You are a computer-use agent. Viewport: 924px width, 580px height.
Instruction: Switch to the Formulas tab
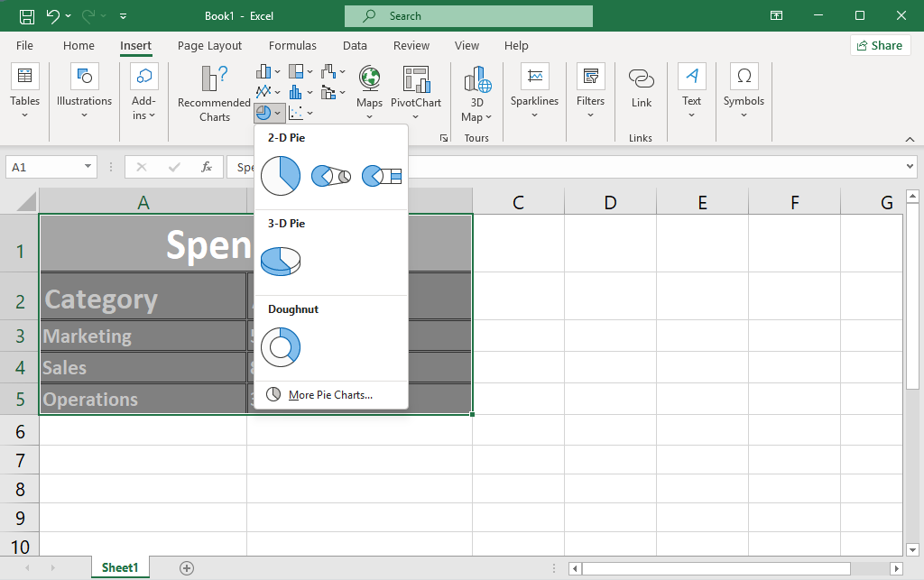(x=292, y=45)
